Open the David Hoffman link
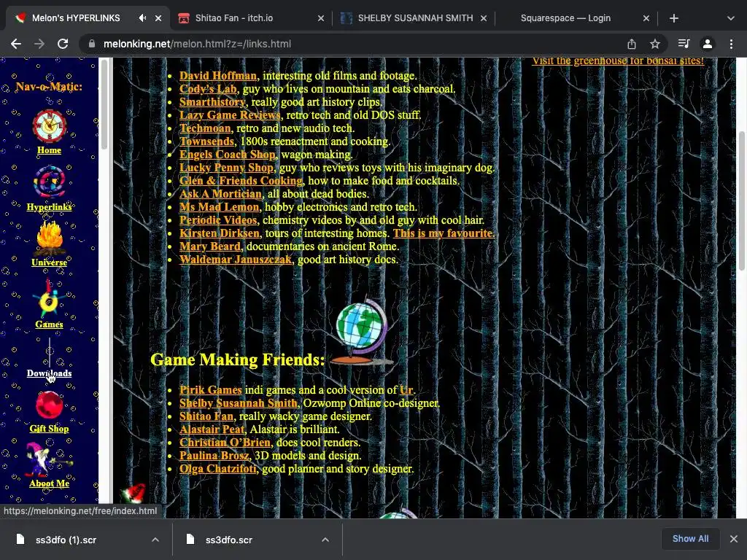The height and width of the screenshot is (560, 747). 217,76
